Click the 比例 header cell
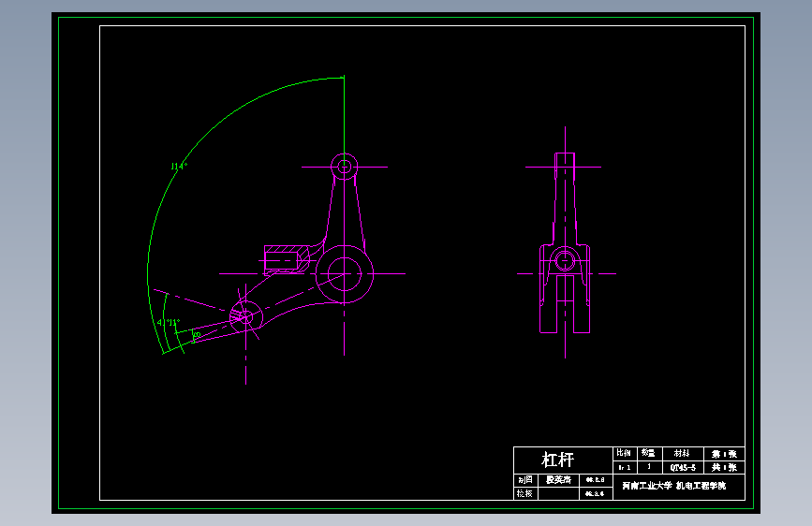 pyautogui.click(x=624, y=454)
